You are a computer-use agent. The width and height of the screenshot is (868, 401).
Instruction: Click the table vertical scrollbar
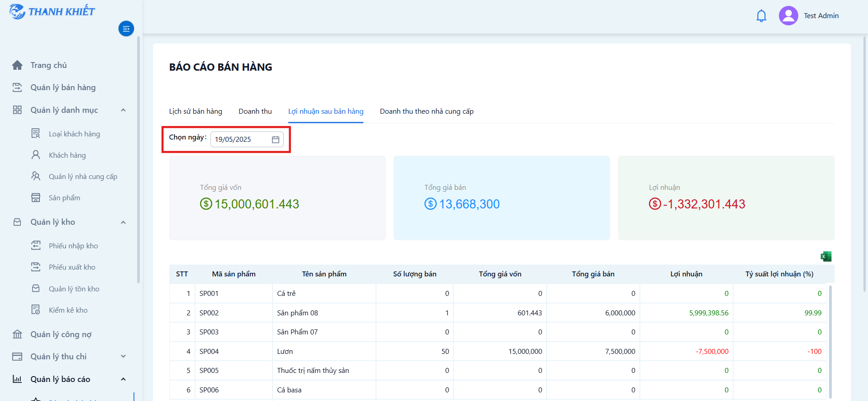[x=830, y=342]
